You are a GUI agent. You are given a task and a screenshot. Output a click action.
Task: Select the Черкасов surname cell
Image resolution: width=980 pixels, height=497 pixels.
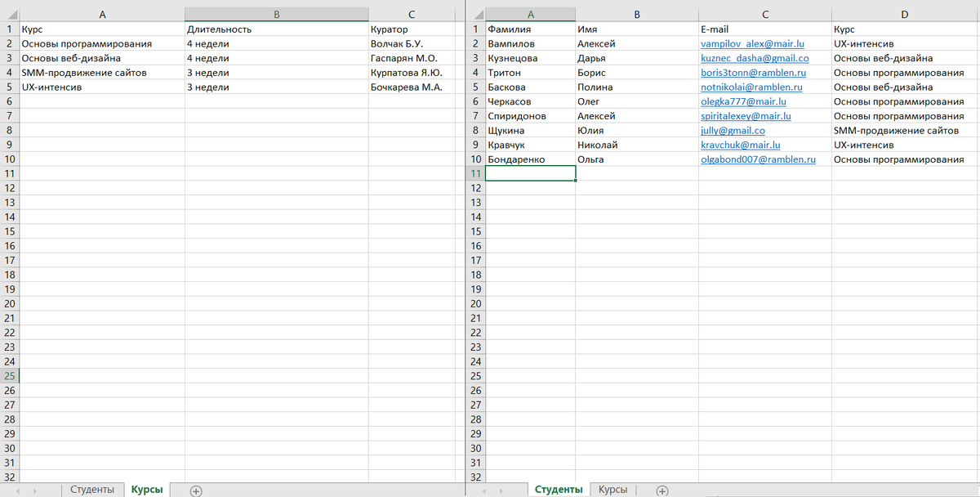(x=531, y=101)
